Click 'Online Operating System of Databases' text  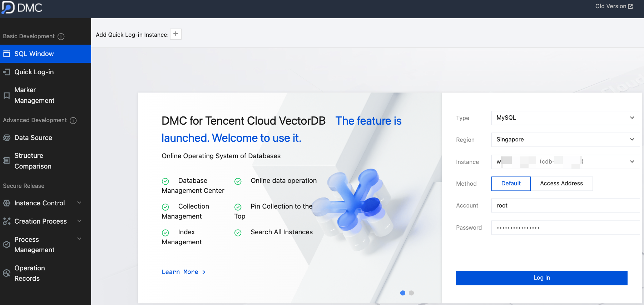click(221, 156)
